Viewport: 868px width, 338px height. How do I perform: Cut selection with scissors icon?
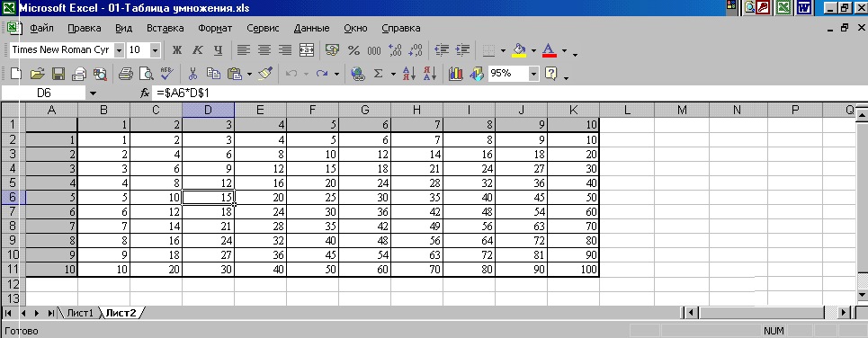[x=193, y=74]
